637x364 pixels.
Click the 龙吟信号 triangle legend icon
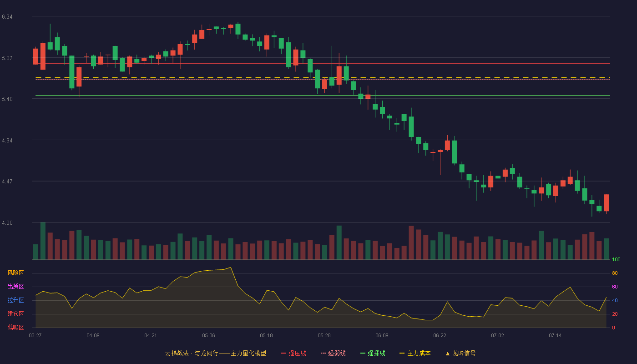pyautogui.click(x=447, y=353)
